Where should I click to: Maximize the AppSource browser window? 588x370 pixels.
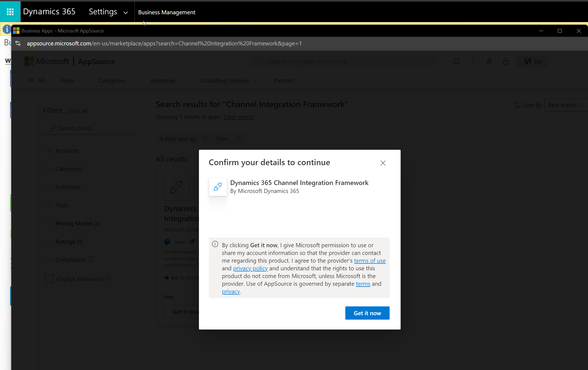(560, 31)
